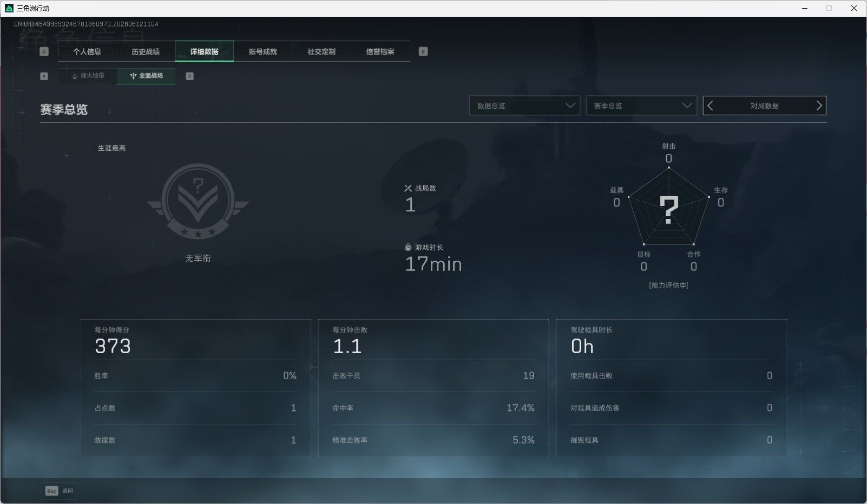Click the 目标 radar axis label
The height and width of the screenshot is (504, 867).
click(644, 254)
